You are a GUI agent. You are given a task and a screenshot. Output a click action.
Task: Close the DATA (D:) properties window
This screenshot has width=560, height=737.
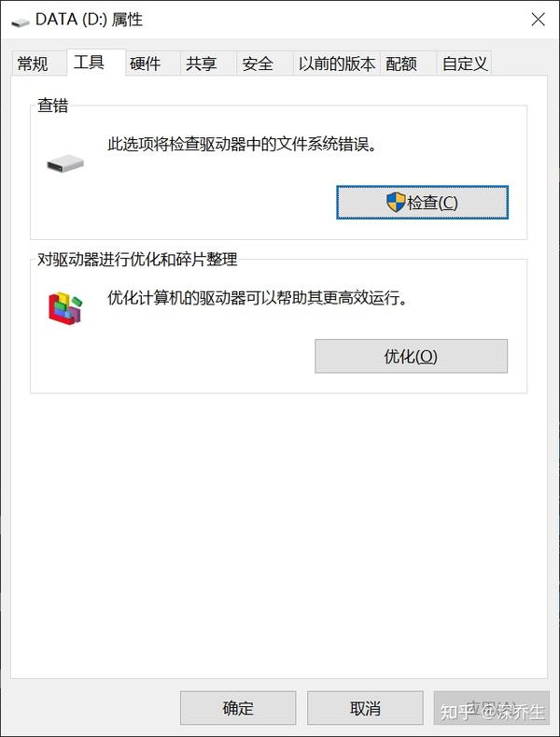point(538,20)
